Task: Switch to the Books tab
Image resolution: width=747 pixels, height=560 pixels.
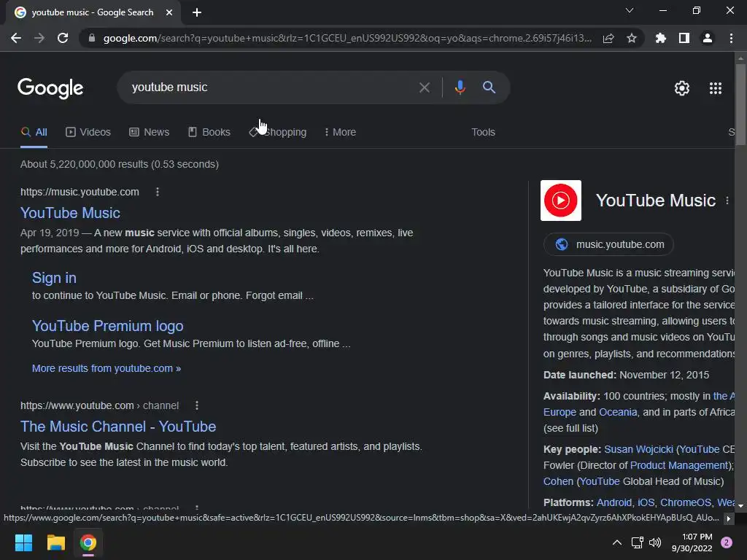Action: [x=209, y=133]
